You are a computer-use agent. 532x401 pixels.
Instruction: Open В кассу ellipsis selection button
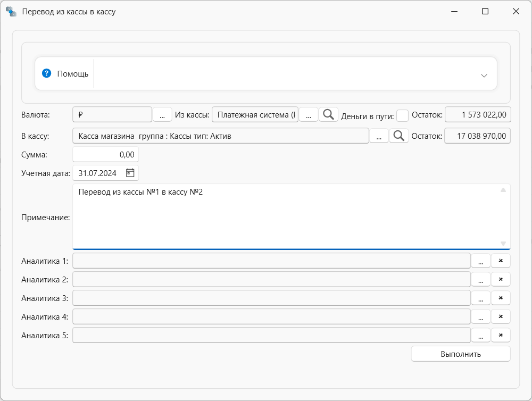(379, 136)
